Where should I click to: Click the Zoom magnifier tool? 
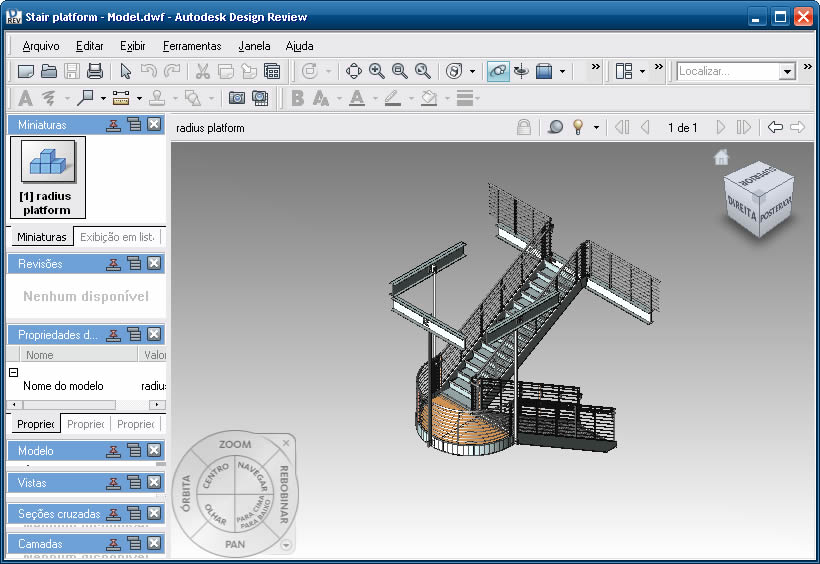377,71
